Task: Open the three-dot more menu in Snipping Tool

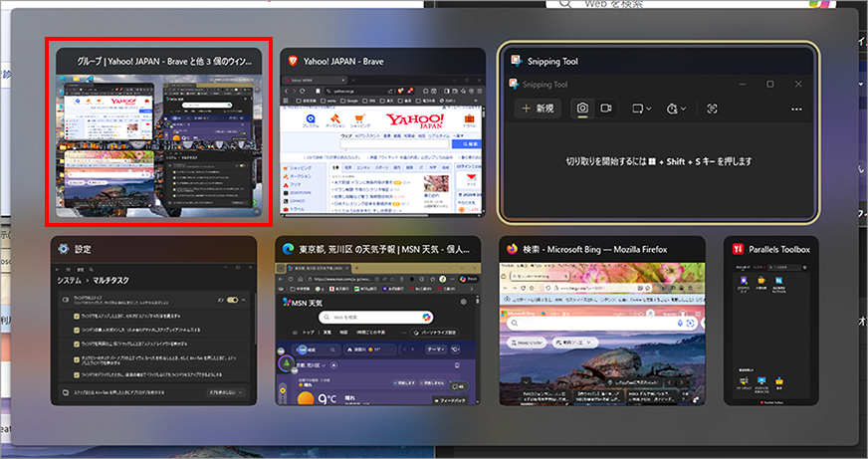Action: (796, 109)
